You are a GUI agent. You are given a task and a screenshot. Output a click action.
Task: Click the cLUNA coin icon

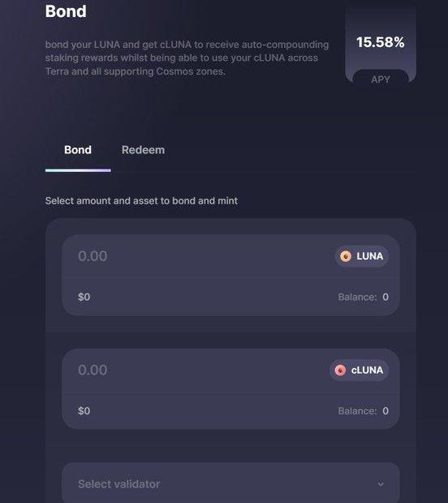(340, 370)
